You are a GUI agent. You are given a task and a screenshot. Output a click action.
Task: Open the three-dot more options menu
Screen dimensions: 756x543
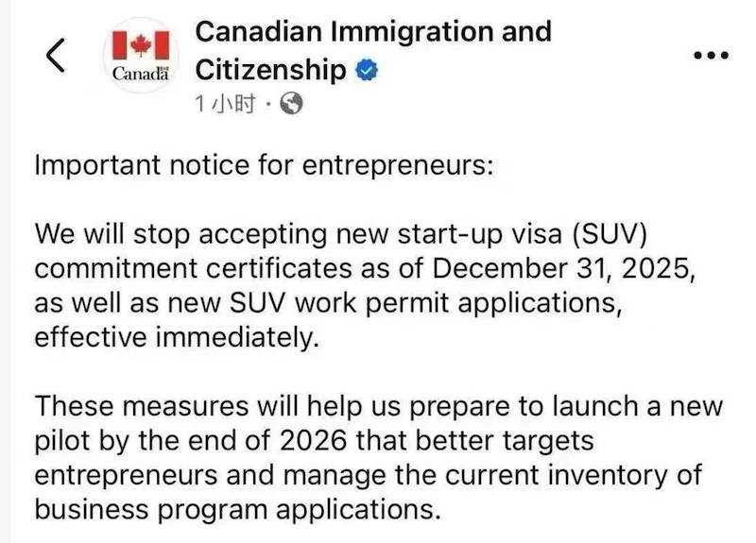coord(712,56)
